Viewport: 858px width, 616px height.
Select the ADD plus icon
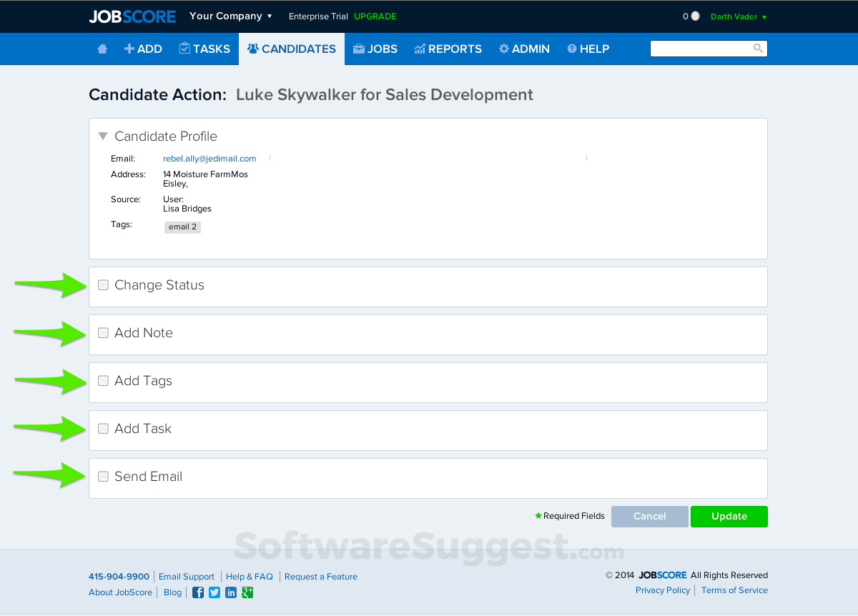point(129,49)
